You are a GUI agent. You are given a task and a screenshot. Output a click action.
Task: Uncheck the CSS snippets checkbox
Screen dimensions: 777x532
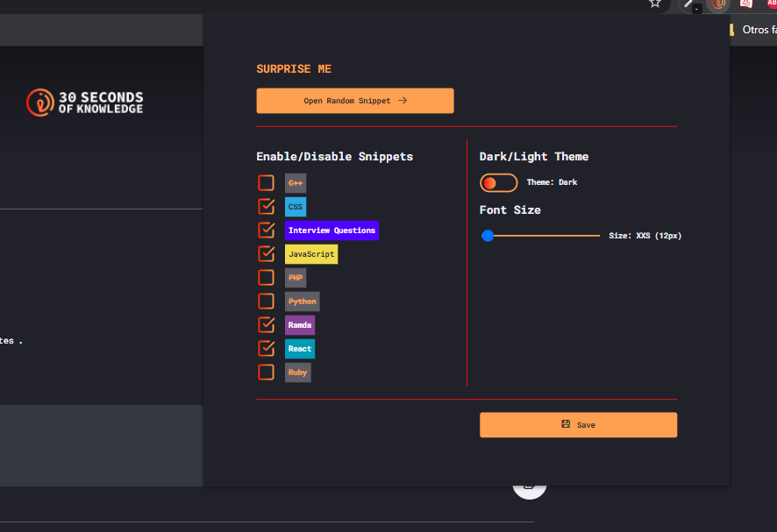click(266, 207)
